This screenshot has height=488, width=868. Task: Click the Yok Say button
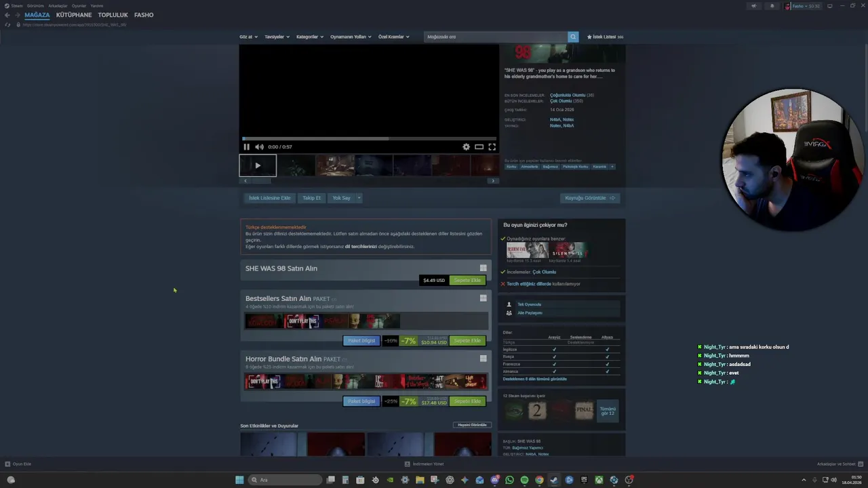[x=341, y=198]
